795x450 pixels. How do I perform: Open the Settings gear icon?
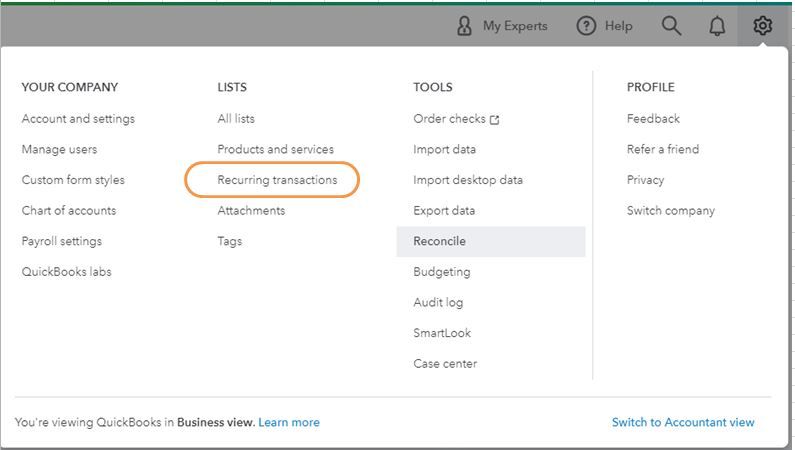pos(762,25)
